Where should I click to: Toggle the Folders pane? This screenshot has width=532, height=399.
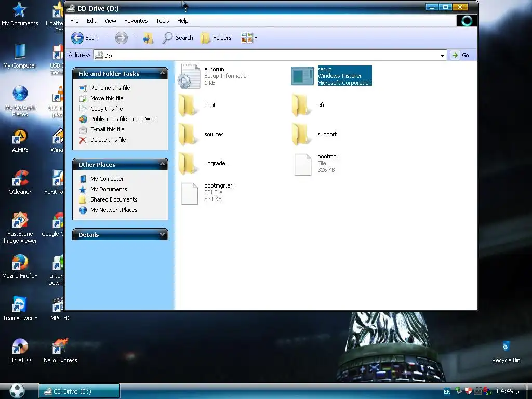click(x=216, y=38)
